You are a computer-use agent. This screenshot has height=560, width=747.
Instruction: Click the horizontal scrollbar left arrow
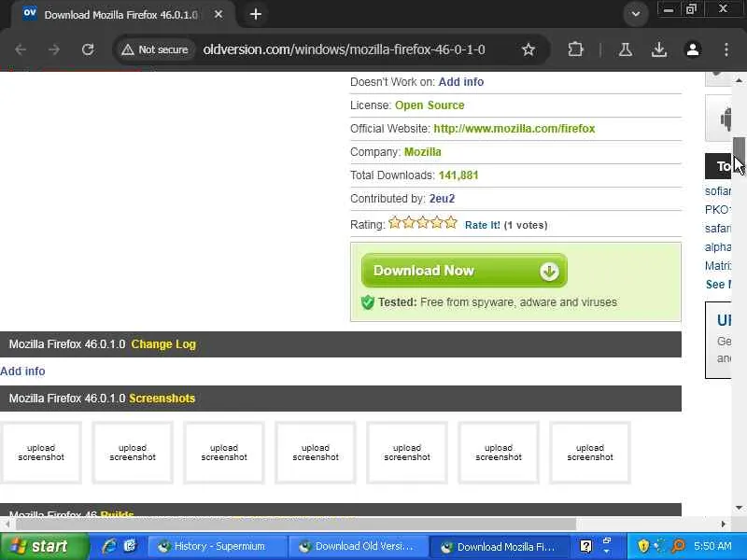pos(7,524)
